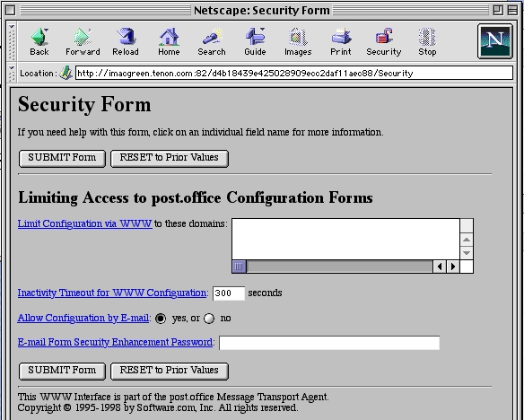Screen dimensions: 524x420
Task: Open the Allow Configuration by E-mail link
Action: pos(83,318)
